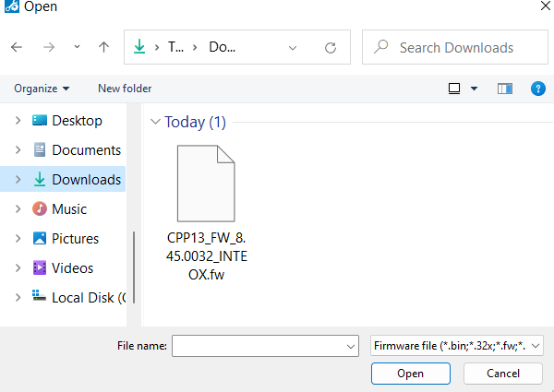This screenshot has height=392, width=554.
Task: Click the view layout icon
Action: coord(454,89)
